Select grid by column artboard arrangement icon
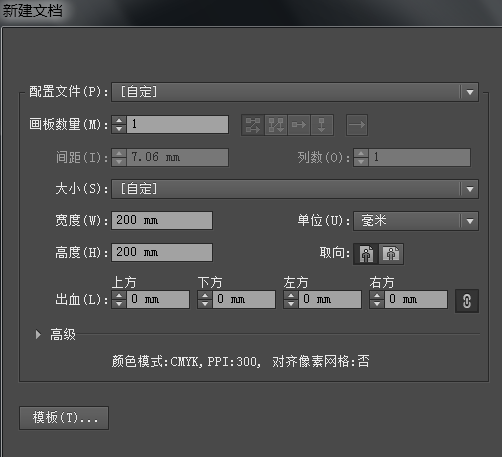 pyautogui.click(x=276, y=125)
